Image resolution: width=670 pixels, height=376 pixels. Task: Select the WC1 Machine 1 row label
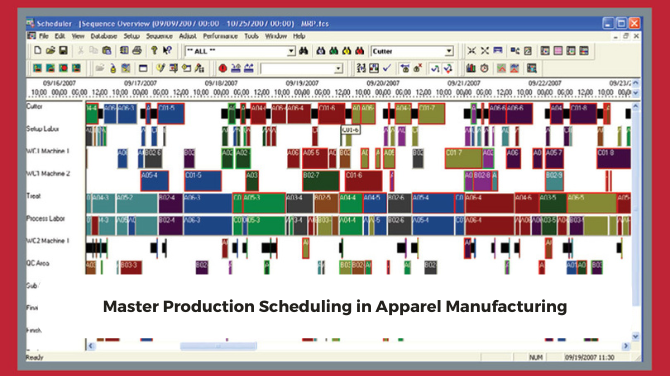[47, 151]
